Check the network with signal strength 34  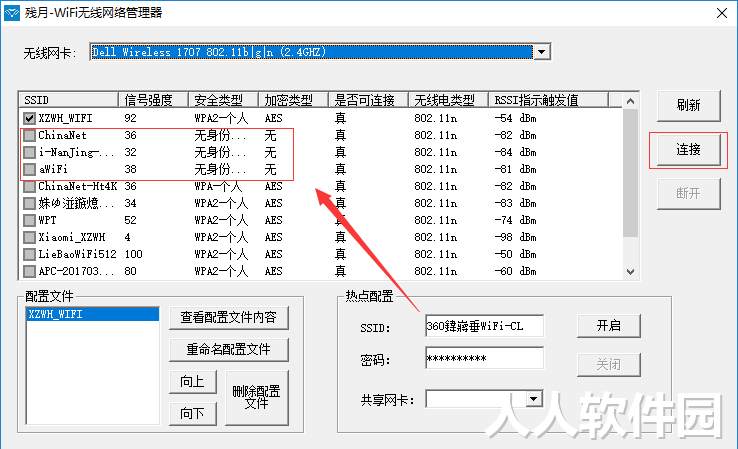pos(30,203)
